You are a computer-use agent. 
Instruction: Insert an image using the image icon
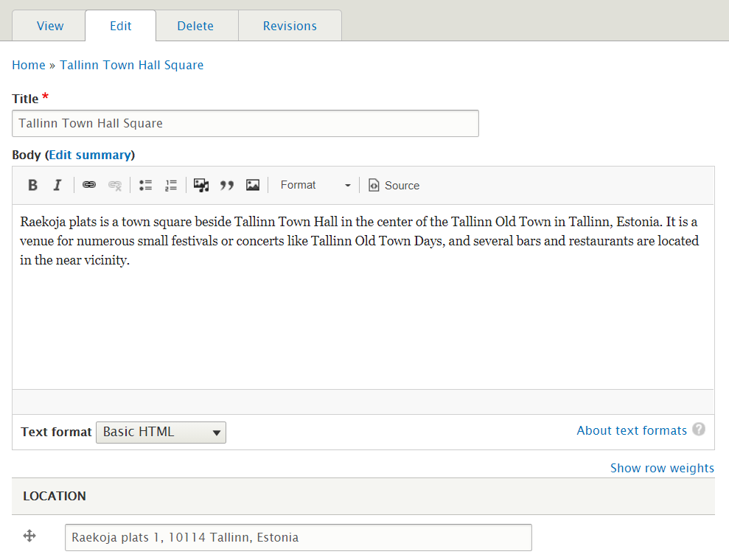click(253, 185)
